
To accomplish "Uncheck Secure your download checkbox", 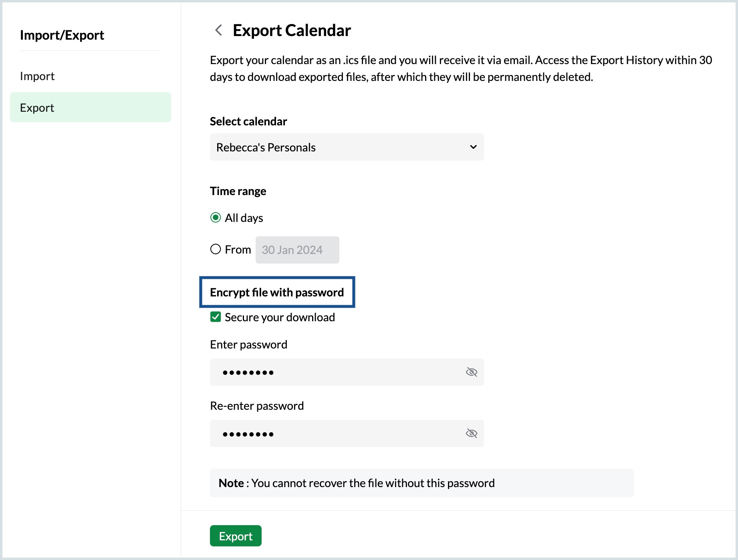I will (x=216, y=317).
